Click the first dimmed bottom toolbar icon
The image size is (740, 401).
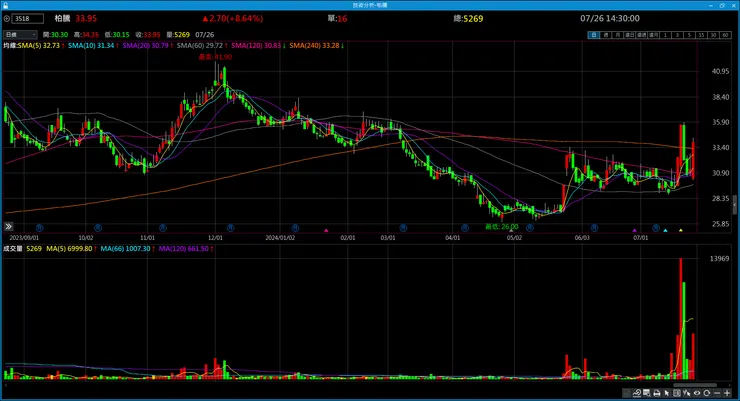[x=627, y=393]
